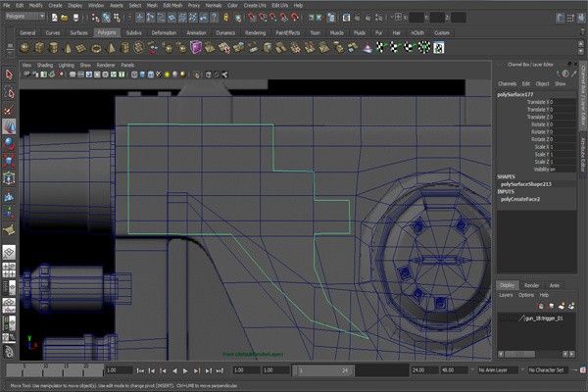This screenshot has height=392, width=588.
Task: Toggle snap to view planes
Action: click(x=284, y=18)
